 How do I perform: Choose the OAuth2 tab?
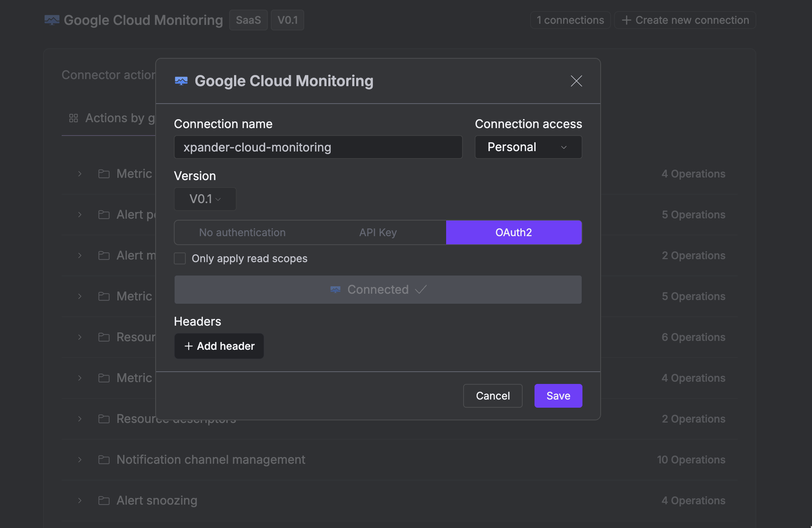coord(513,232)
